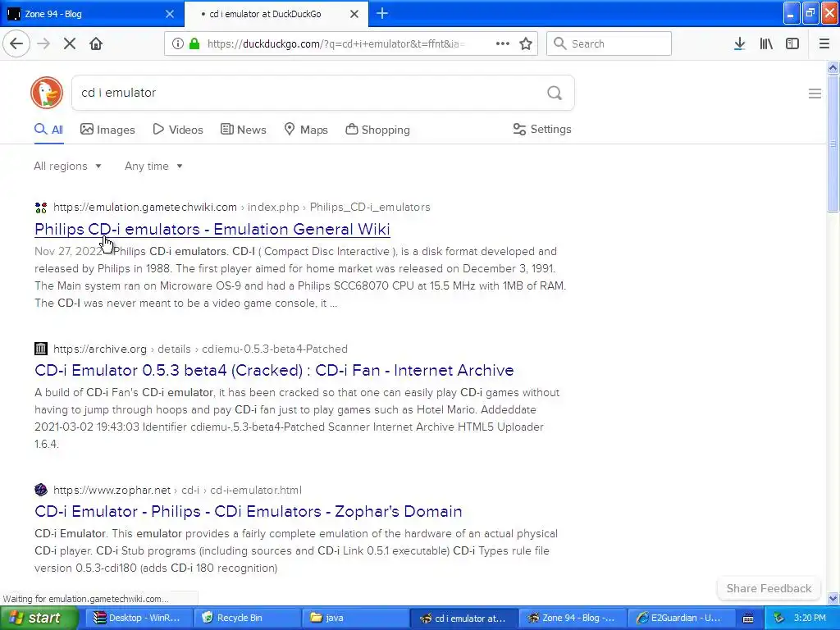Open the search Settings dropdown

click(x=542, y=129)
